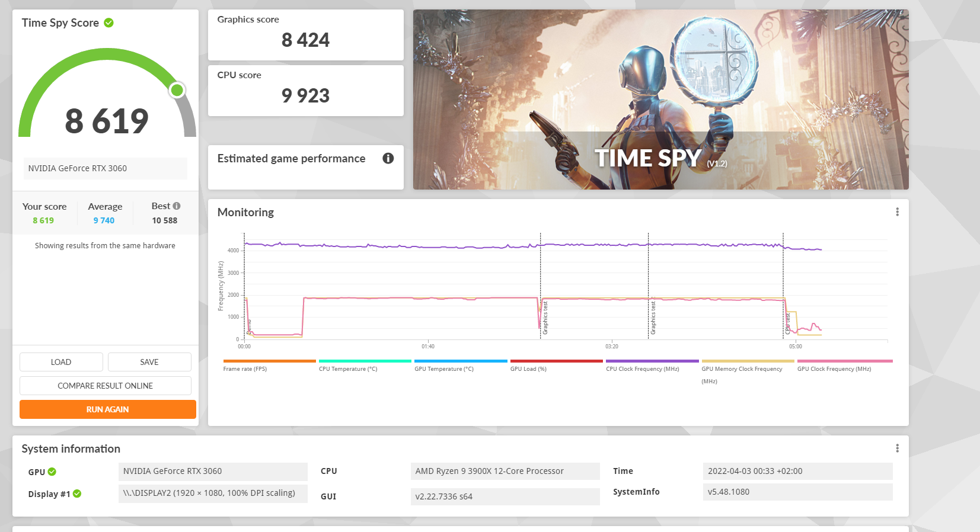Click the Estimated game performance heading

point(291,159)
